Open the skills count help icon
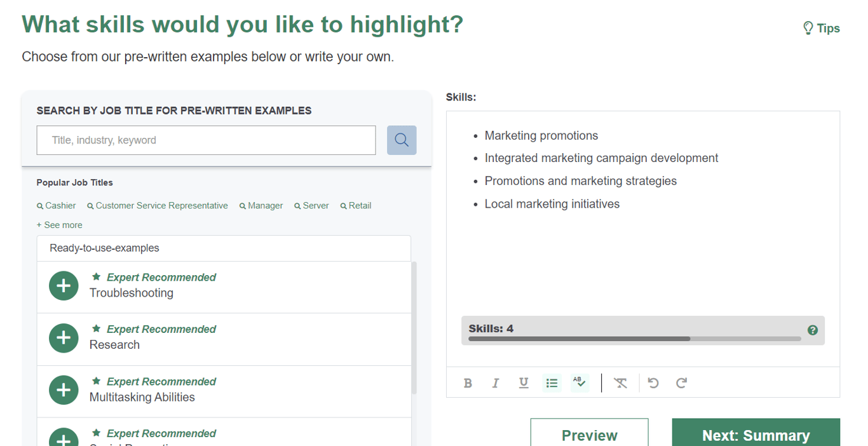The image size is (868, 446). tap(813, 330)
